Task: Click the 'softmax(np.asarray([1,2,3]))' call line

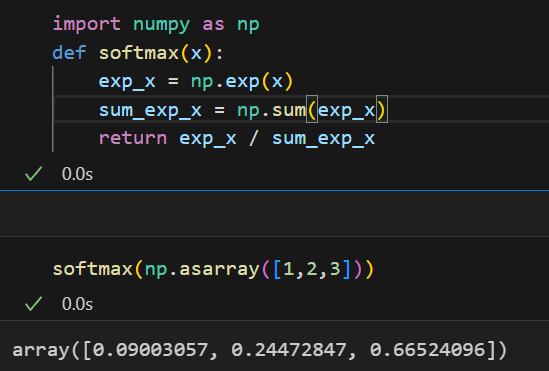Action: pos(214,270)
